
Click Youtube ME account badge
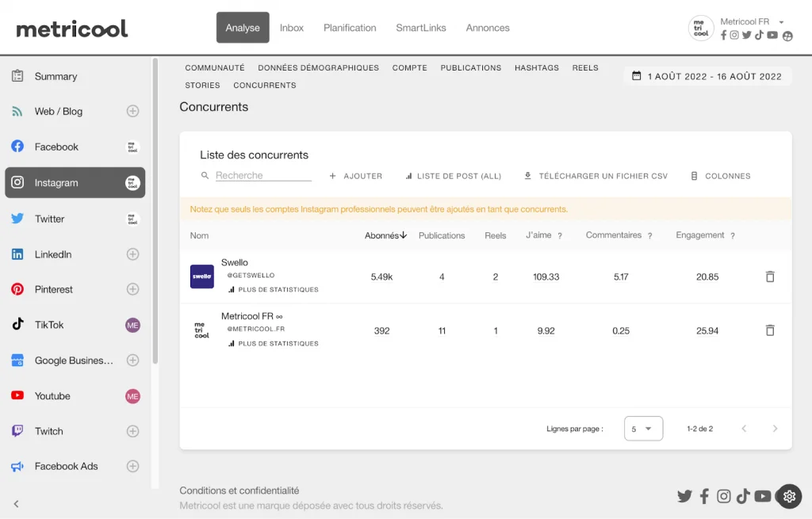pos(132,396)
